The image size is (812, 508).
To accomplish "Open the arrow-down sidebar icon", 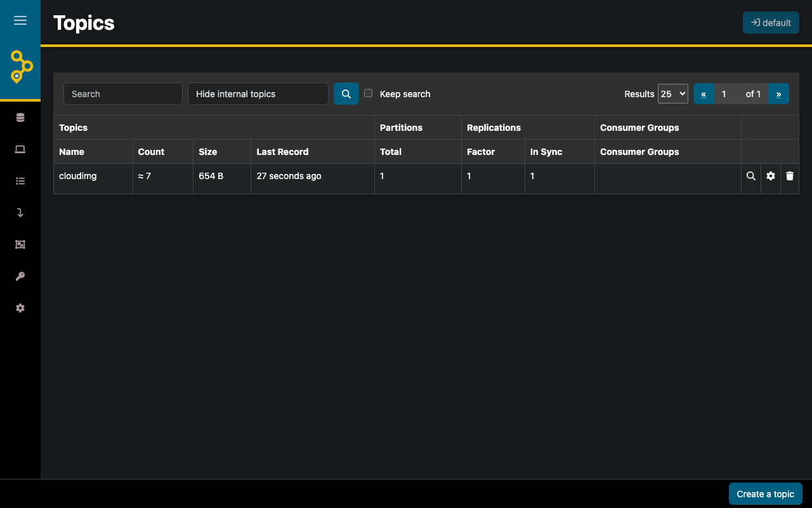I will pos(20,213).
